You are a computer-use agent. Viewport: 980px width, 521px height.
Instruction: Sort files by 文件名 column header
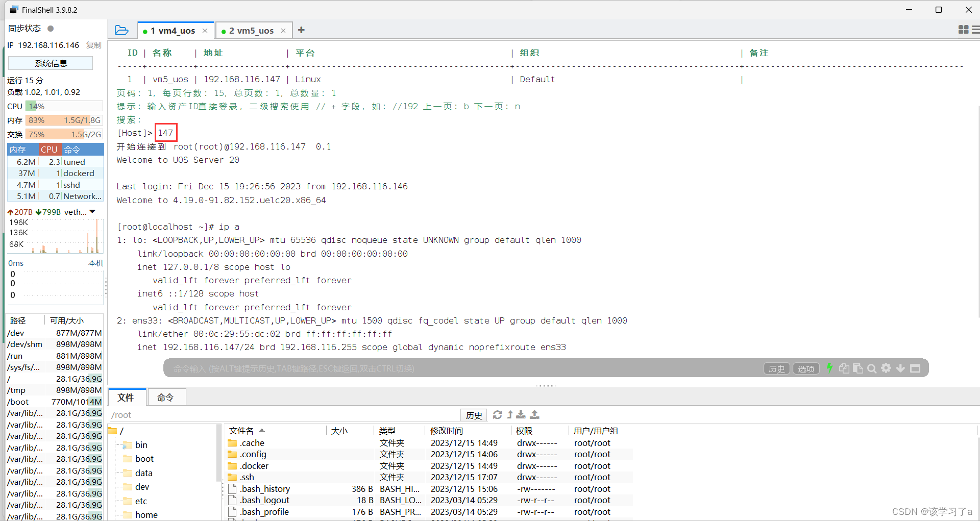[276, 431]
